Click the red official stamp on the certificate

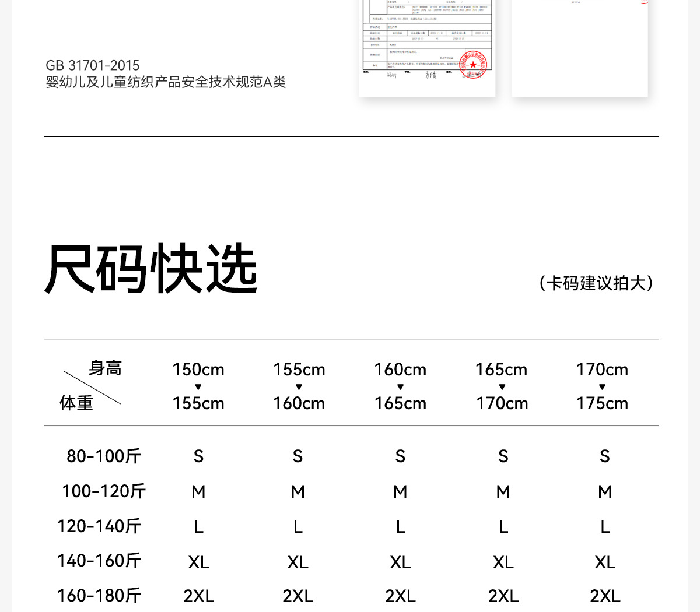(473, 65)
